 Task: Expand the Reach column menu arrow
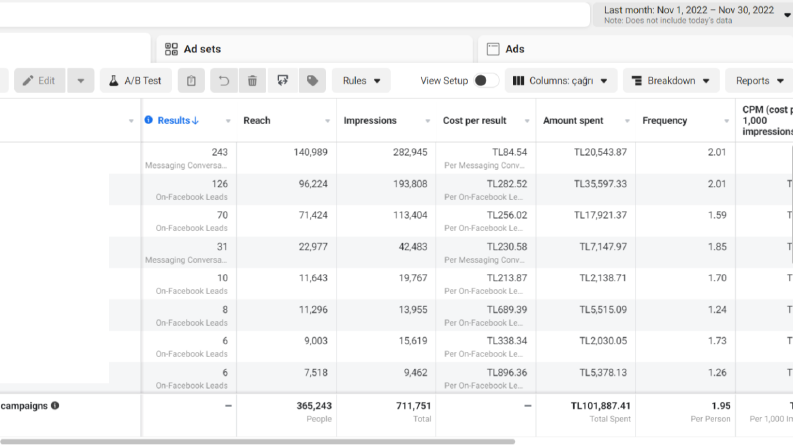tap(327, 121)
